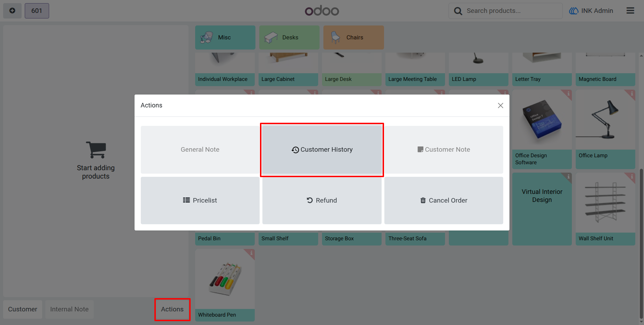Click the General Note action

(x=200, y=150)
